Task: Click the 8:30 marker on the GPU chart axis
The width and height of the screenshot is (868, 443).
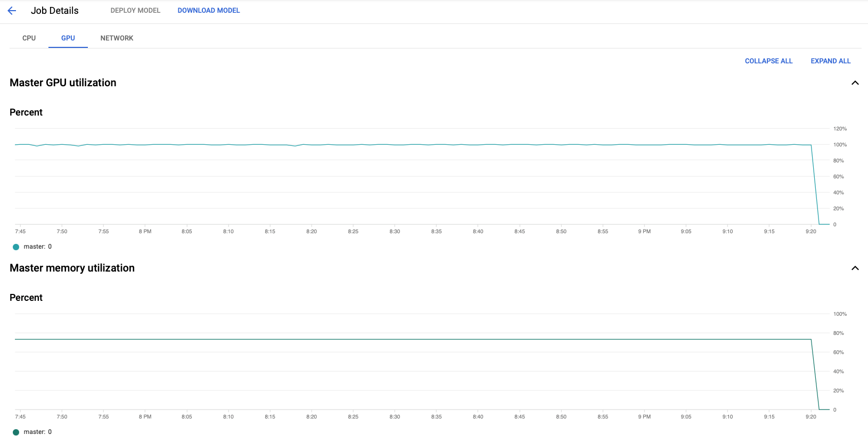Action: (395, 231)
